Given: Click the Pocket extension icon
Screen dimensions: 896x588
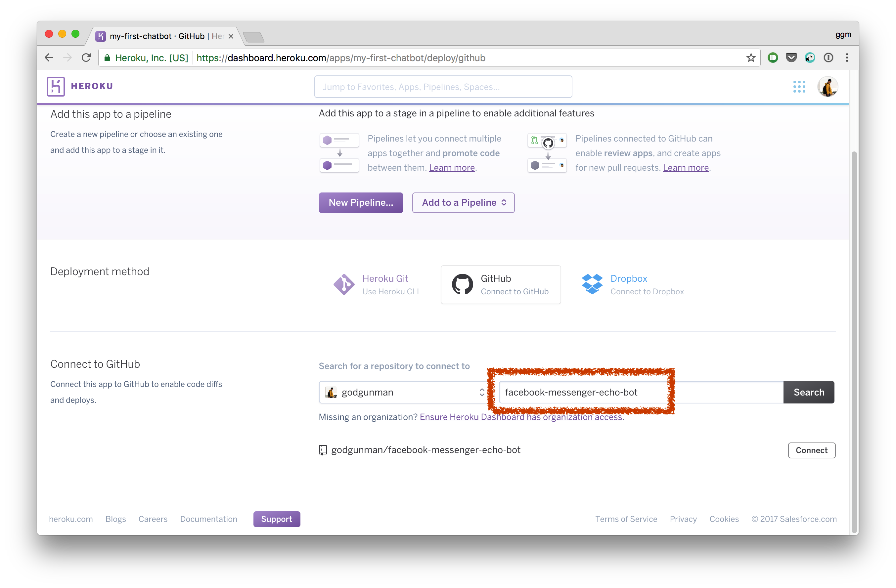Looking at the screenshot, I should point(791,58).
